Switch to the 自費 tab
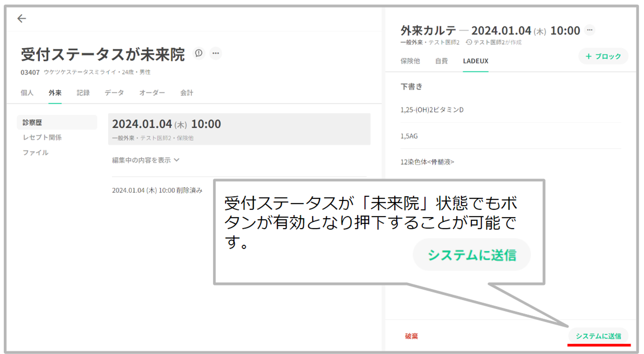This screenshot has height=354, width=644. pos(441,61)
